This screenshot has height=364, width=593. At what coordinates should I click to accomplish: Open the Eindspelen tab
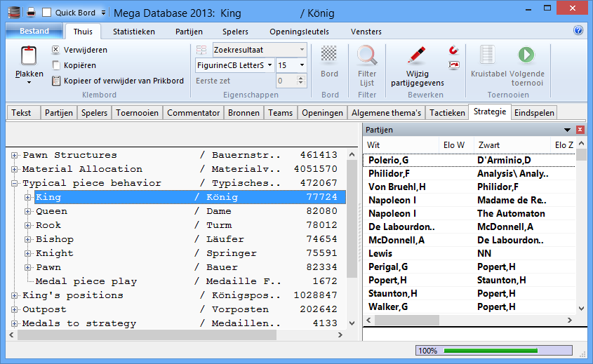pyautogui.click(x=534, y=112)
